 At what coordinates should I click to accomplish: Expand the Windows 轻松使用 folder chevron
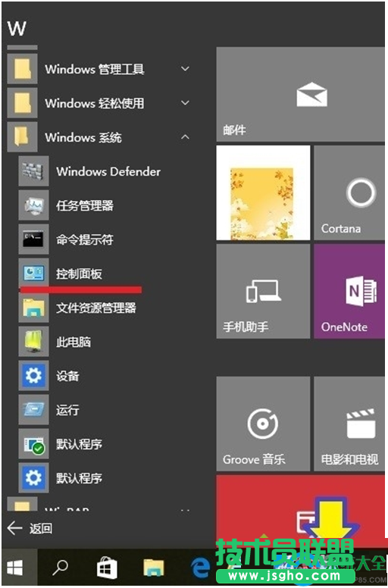point(185,103)
